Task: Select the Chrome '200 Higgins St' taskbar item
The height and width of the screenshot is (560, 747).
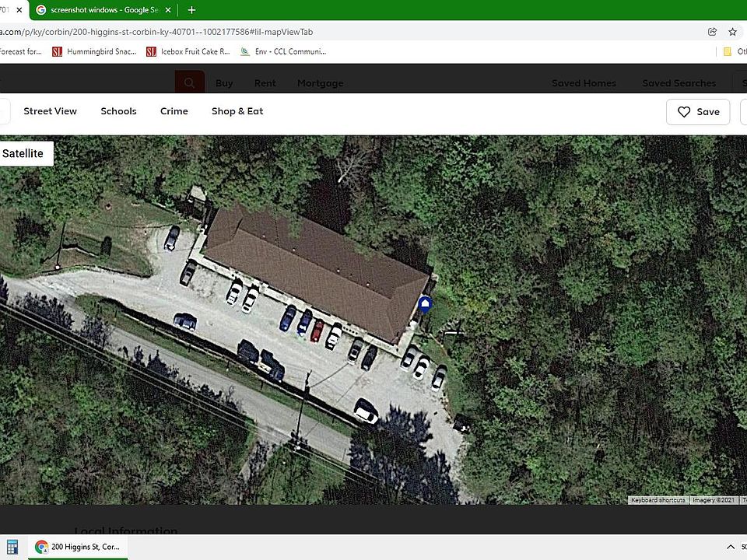Action: tap(78, 547)
